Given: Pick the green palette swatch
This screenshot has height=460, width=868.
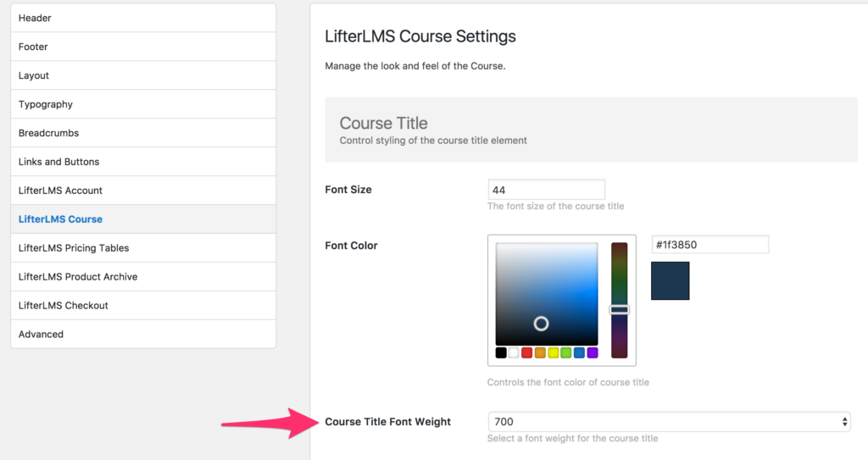Looking at the screenshot, I should (565, 352).
